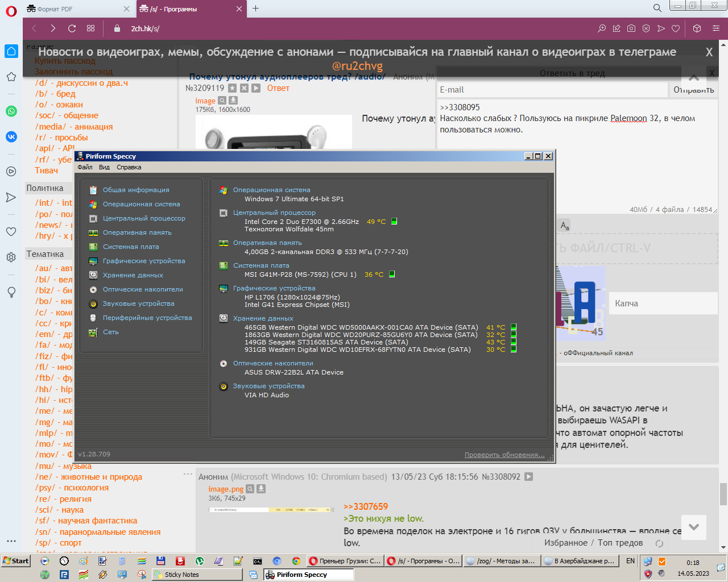The width and height of the screenshot is (728, 582).
Task: Close the /s/ - Программы tab
Action: (239, 9)
